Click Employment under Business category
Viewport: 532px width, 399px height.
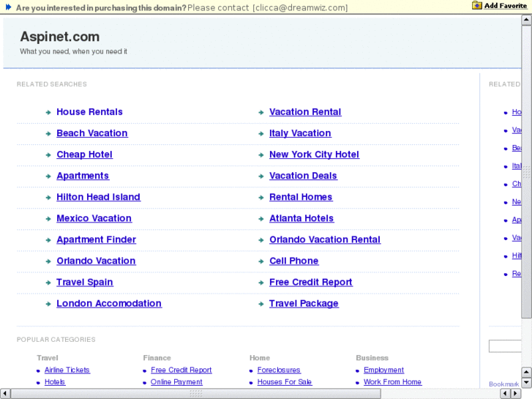click(383, 370)
